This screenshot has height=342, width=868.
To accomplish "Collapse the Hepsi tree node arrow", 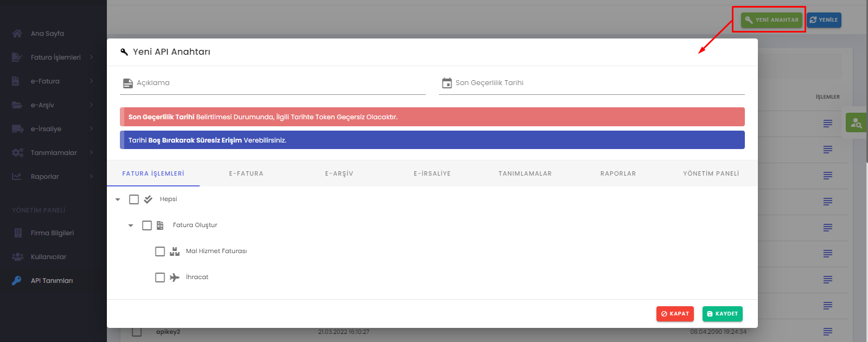I will [118, 199].
